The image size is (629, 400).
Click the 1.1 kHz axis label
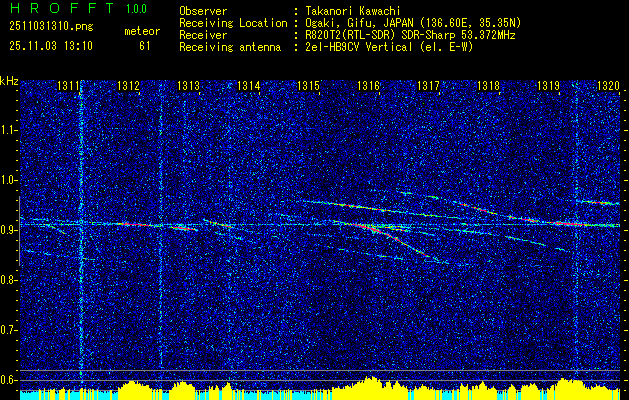[x=9, y=130]
